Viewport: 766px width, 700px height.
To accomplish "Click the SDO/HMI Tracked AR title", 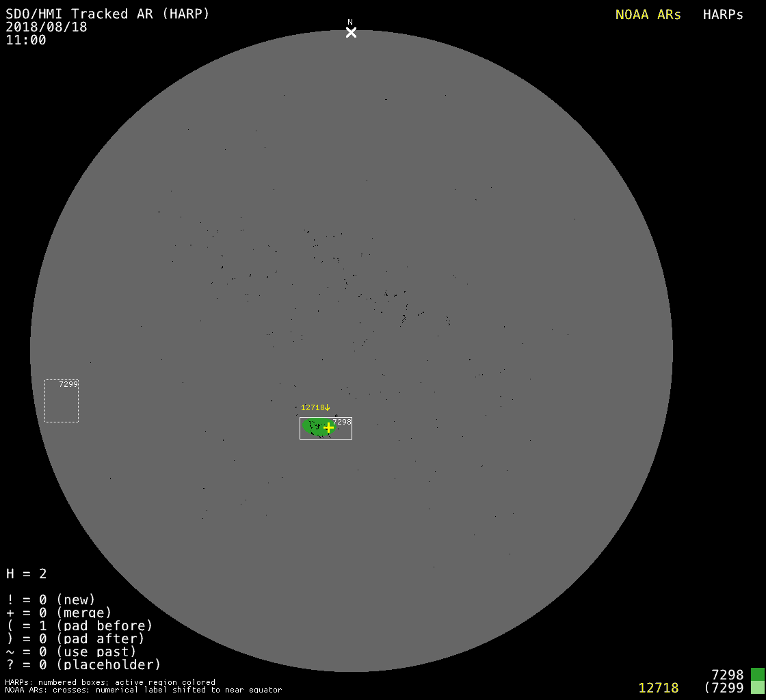I will tap(107, 14).
